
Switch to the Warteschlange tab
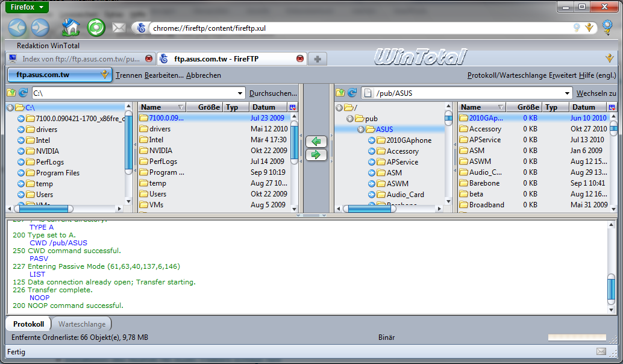pos(82,324)
